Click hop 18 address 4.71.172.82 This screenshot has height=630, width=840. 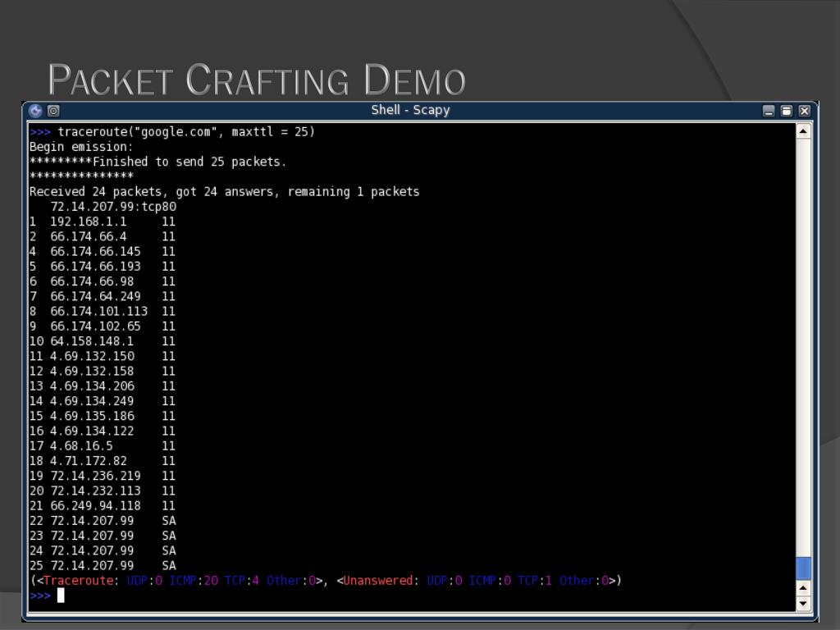(x=89, y=461)
